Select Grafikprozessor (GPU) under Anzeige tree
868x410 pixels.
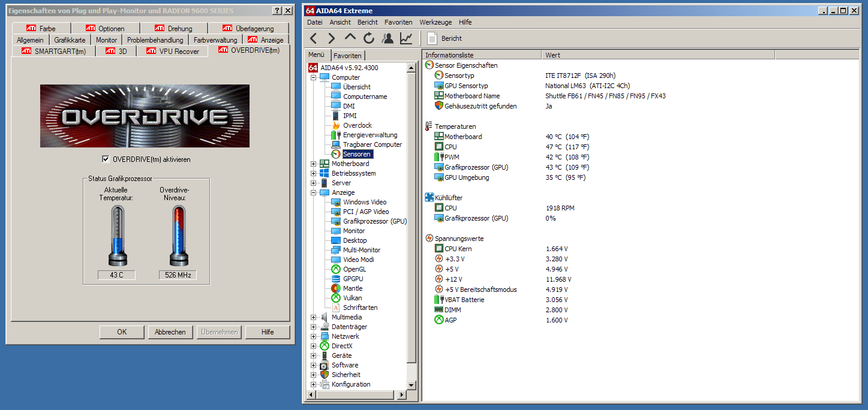click(375, 221)
